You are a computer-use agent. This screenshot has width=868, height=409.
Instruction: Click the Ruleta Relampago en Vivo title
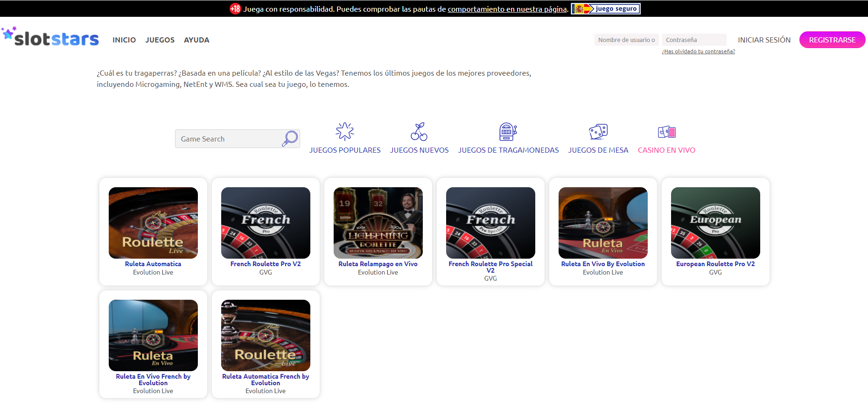(x=378, y=264)
